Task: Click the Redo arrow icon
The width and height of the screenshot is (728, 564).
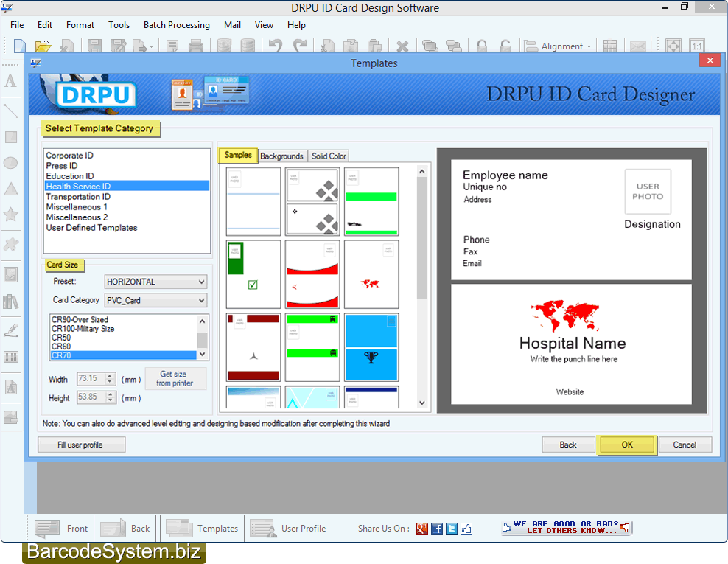Action: 300,46
